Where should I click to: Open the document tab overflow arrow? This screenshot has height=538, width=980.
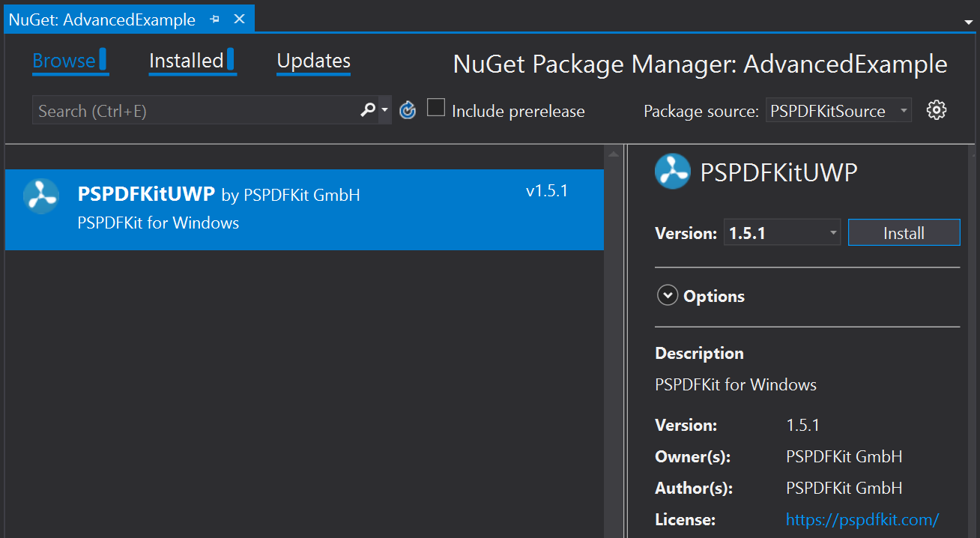click(968, 22)
